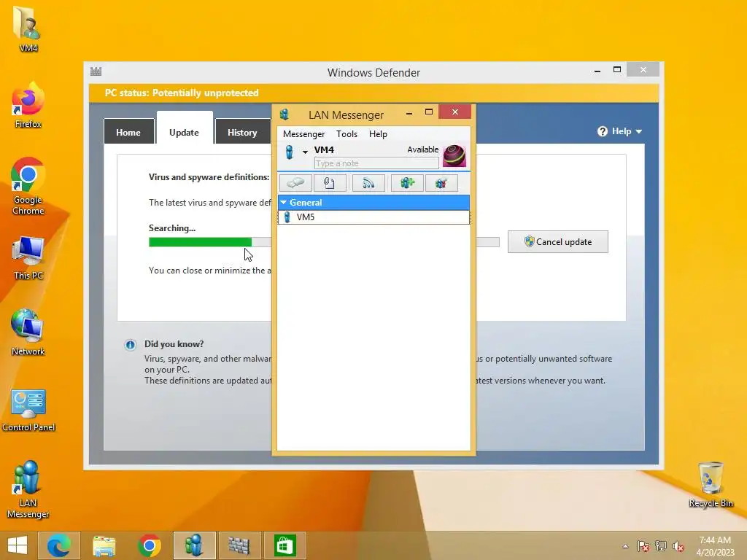Select contact VM5 in the list
This screenshot has width=747, height=560.
point(373,217)
